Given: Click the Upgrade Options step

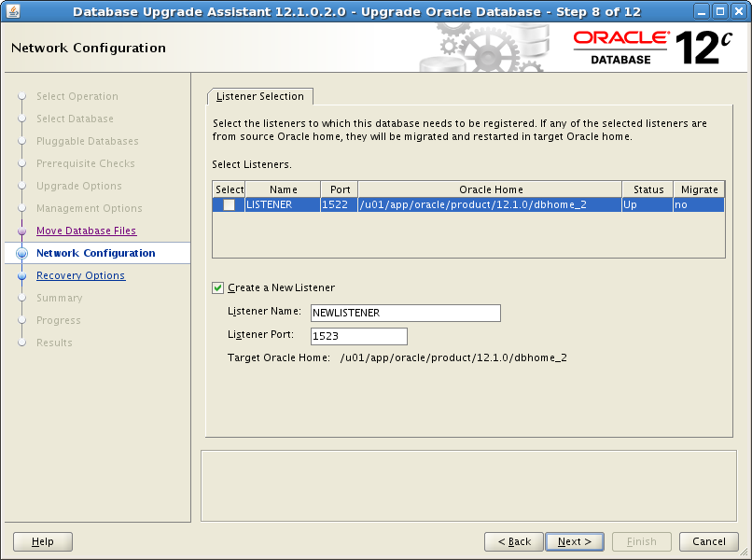Looking at the screenshot, I should point(79,186).
